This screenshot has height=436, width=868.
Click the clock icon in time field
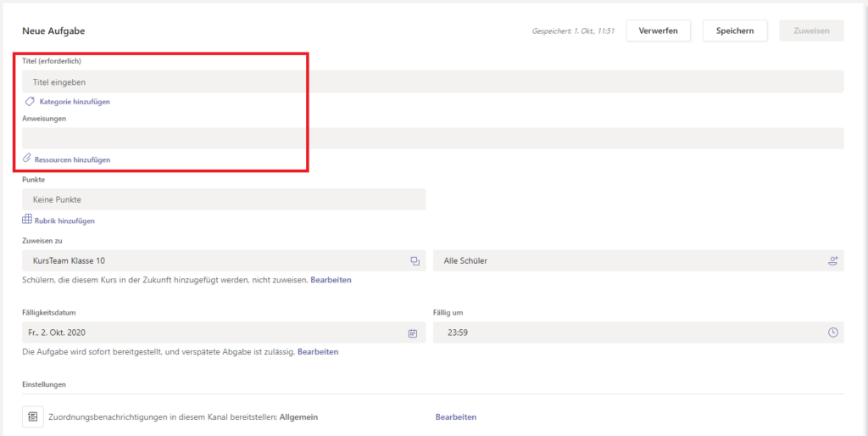[x=832, y=333]
